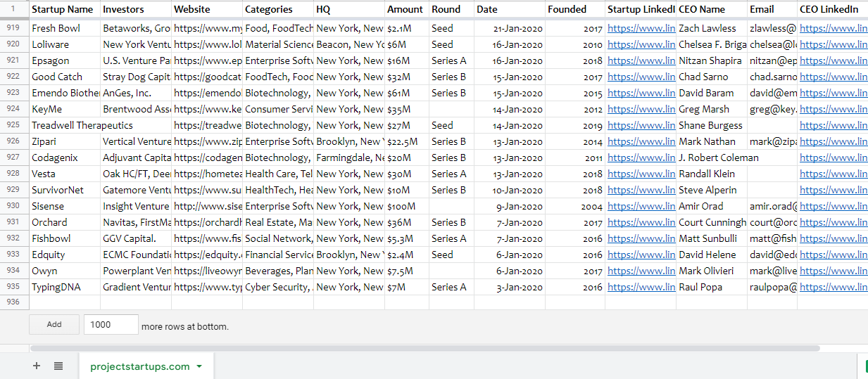Select the Website header cell
868x379 pixels.
point(207,9)
